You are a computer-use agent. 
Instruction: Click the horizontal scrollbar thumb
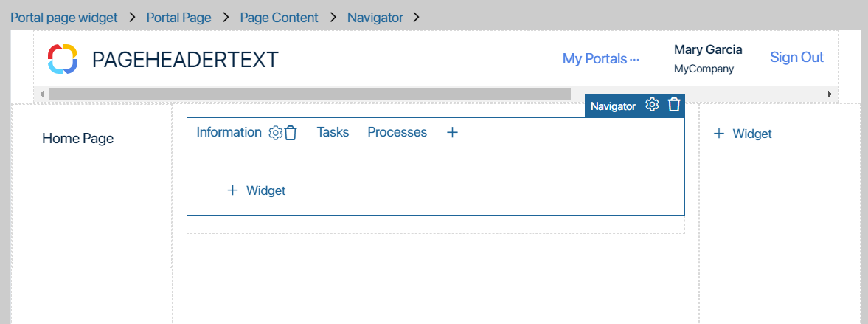coord(310,94)
